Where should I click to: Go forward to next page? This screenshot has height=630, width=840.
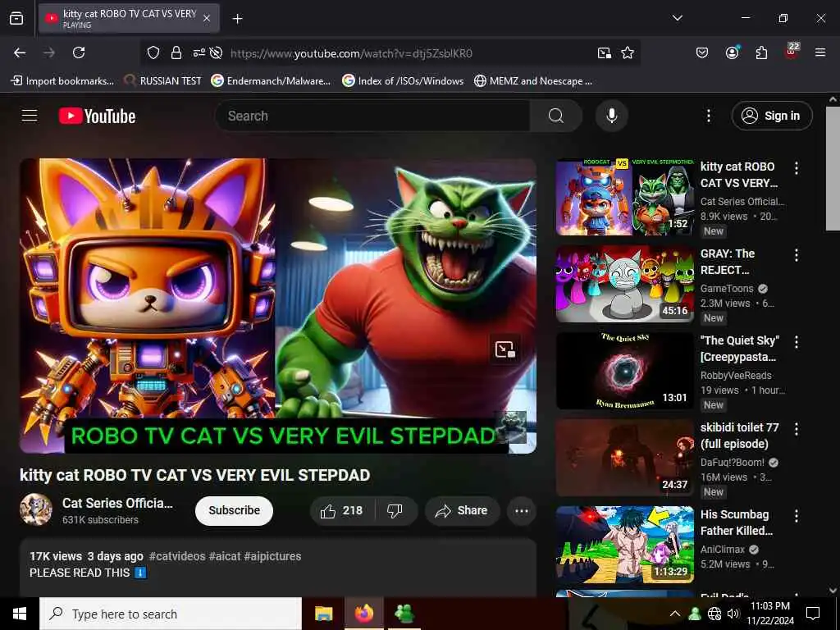coord(48,52)
